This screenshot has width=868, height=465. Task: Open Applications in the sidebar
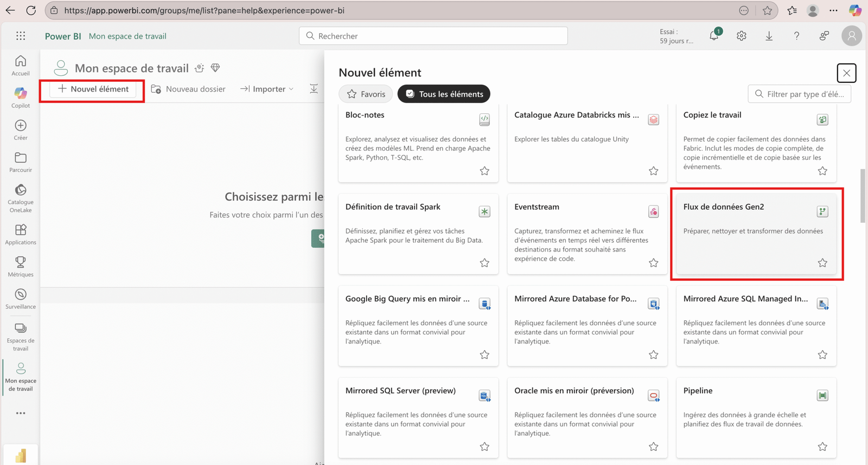pyautogui.click(x=21, y=235)
